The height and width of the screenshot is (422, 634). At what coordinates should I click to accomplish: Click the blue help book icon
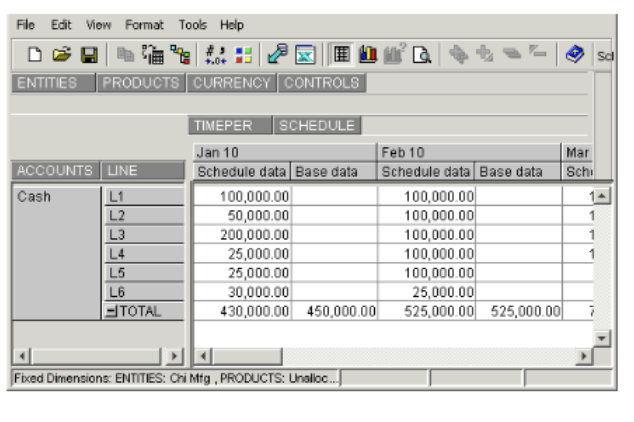574,55
